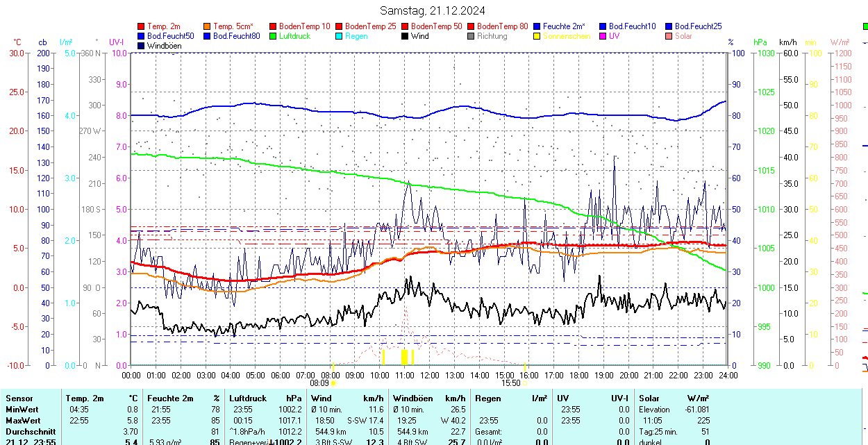Click the Solar legend label
The width and height of the screenshot is (868, 445).
683,36
